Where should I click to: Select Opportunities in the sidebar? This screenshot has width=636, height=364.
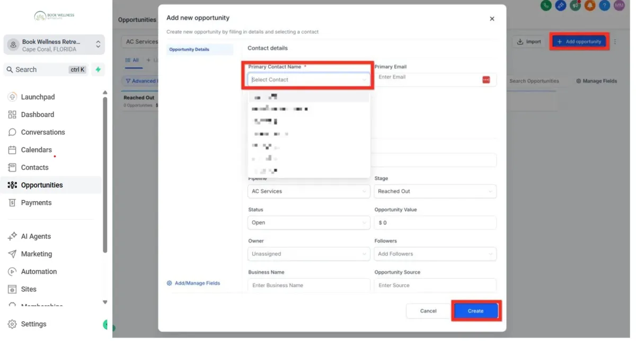(x=42, y=185)
